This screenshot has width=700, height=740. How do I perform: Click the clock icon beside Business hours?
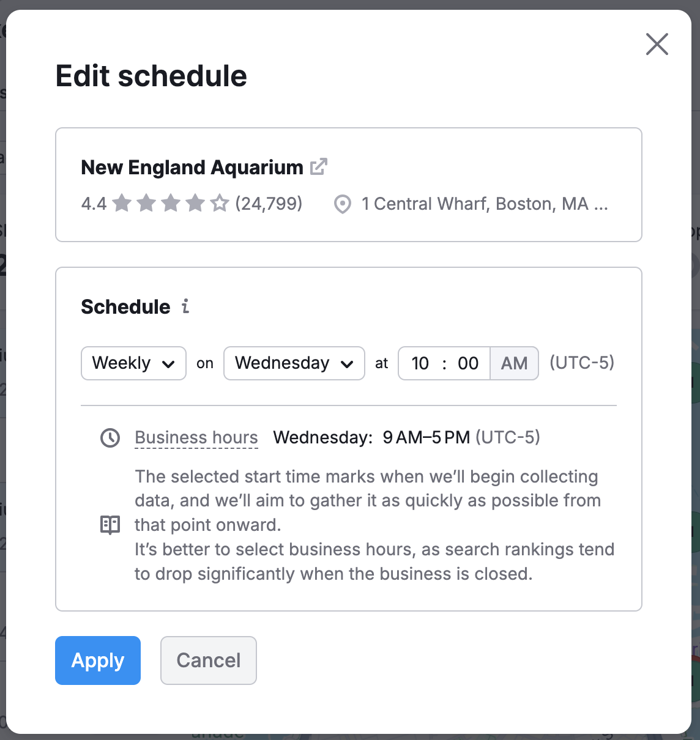pos(110,438)
